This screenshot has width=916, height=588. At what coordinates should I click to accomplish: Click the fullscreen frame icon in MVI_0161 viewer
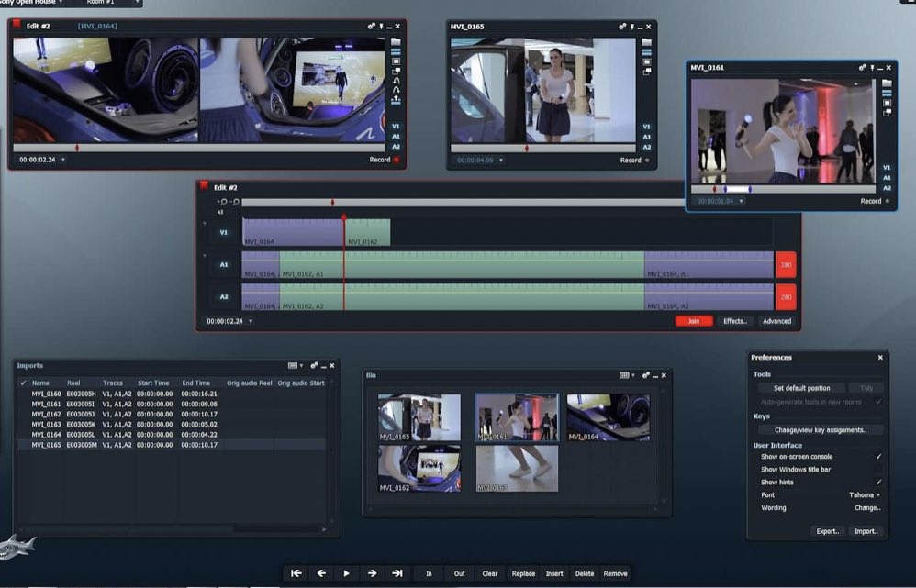click(887, 103)
